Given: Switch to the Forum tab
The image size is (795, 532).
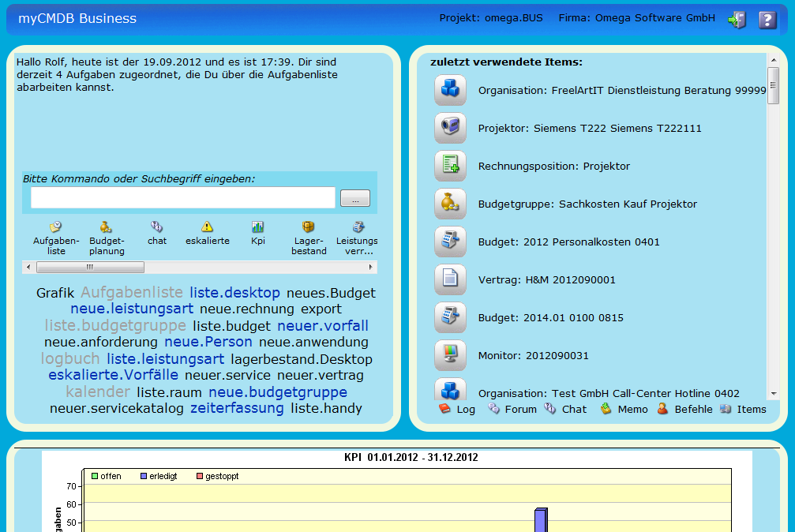Looking at the screenshot, I should click(x=512, y=409).
